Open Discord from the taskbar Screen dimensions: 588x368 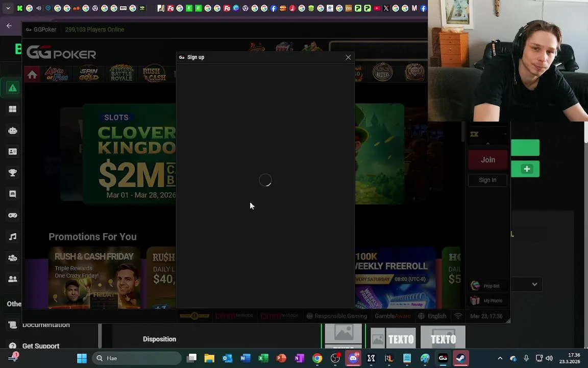(x=353, y=358)
